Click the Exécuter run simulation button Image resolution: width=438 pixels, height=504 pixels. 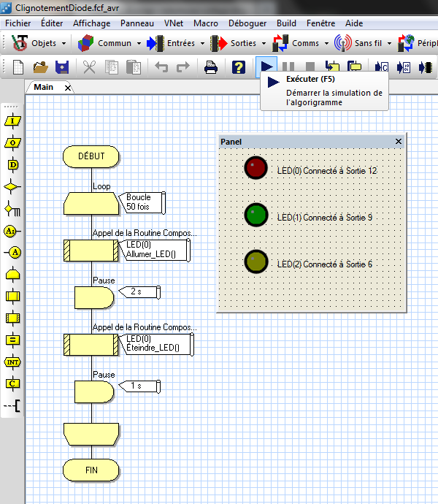point(266,67)
